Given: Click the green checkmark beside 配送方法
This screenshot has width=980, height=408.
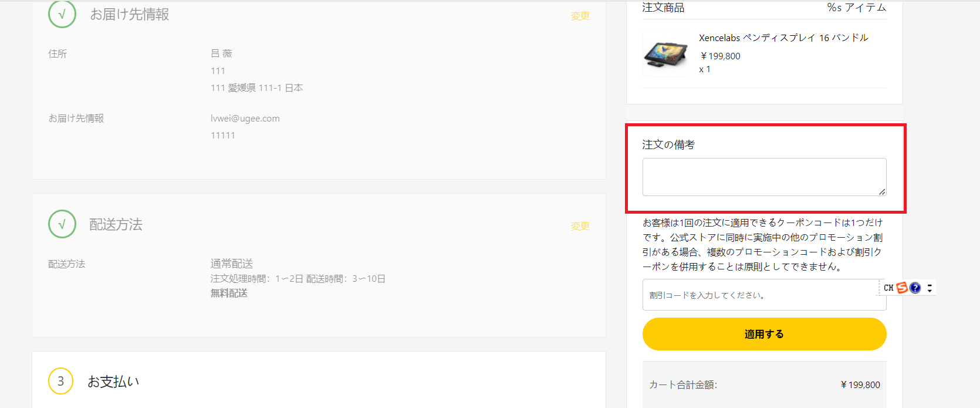Looking at the screenshot, I should pyautogui.click(x=62, y=224).
